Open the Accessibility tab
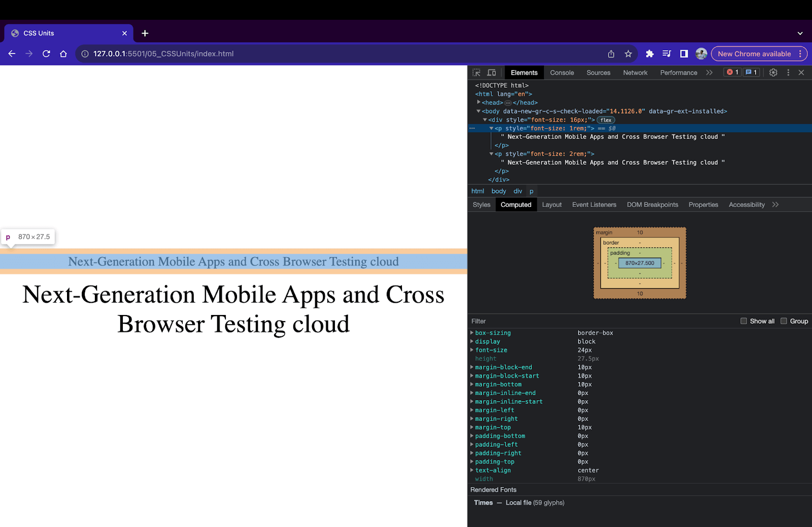Image resolution: width=812 pixels, height=527 pixels. point(746,204)
